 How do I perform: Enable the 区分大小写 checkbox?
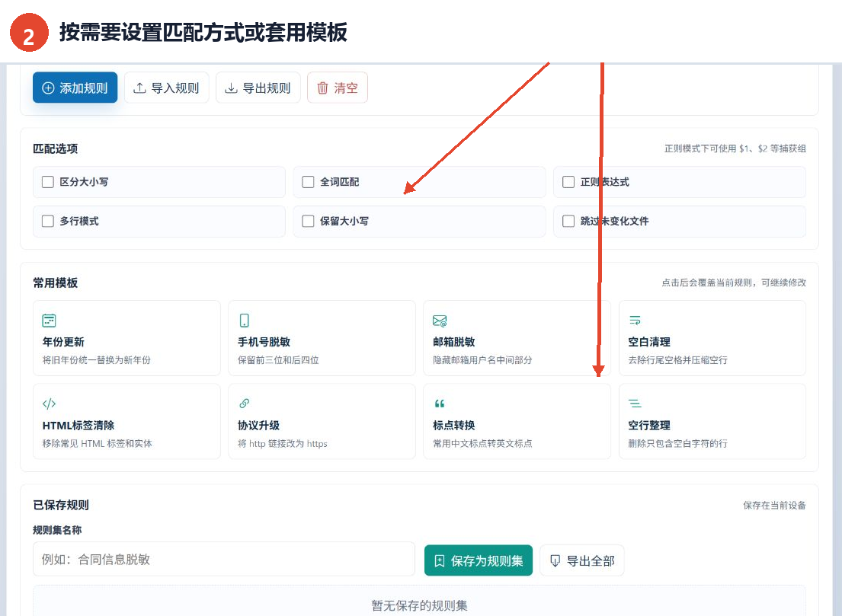tap(48, 182)
